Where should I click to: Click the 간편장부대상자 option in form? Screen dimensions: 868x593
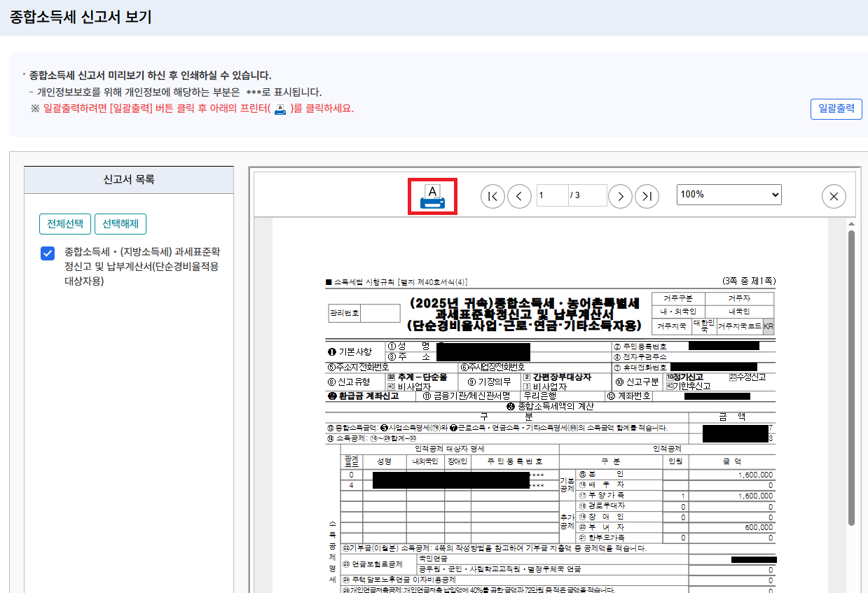(x=557, y=377)
